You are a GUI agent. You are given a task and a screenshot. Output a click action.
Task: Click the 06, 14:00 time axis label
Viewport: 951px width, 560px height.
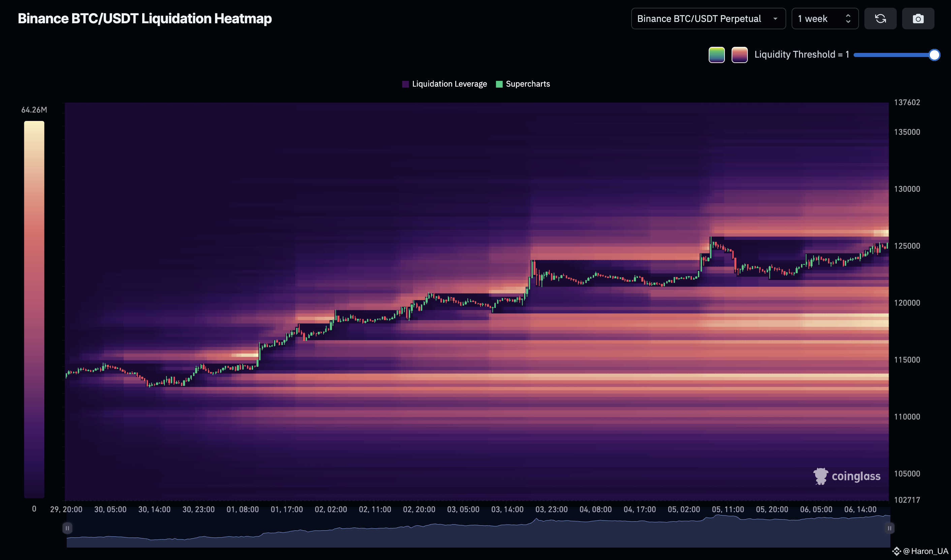(860, 509)
